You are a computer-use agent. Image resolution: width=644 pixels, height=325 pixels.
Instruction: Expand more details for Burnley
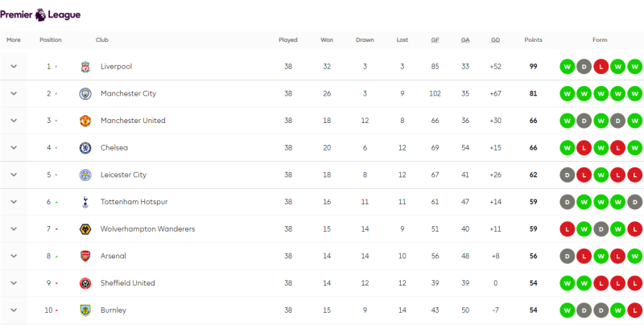point(14,311)
